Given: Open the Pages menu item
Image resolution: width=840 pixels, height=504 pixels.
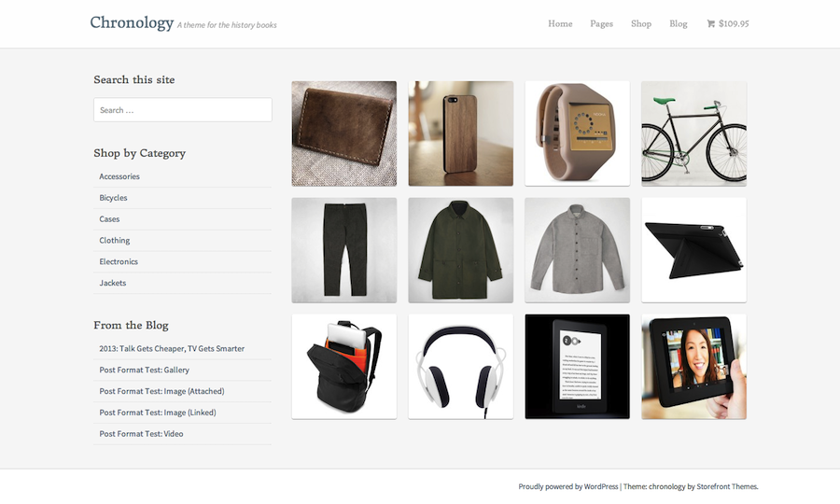Looking at the screenshot, I should [x=601, y=23].
